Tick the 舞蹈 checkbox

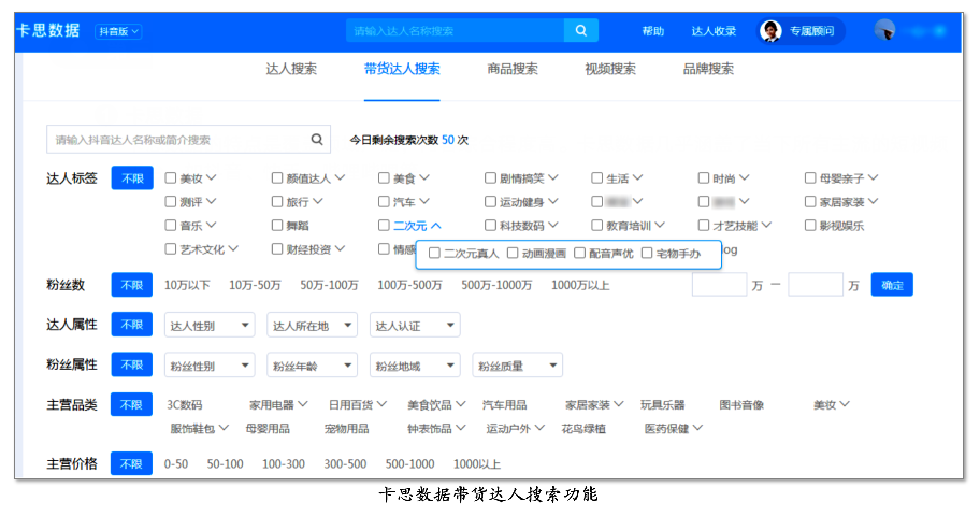277,225
